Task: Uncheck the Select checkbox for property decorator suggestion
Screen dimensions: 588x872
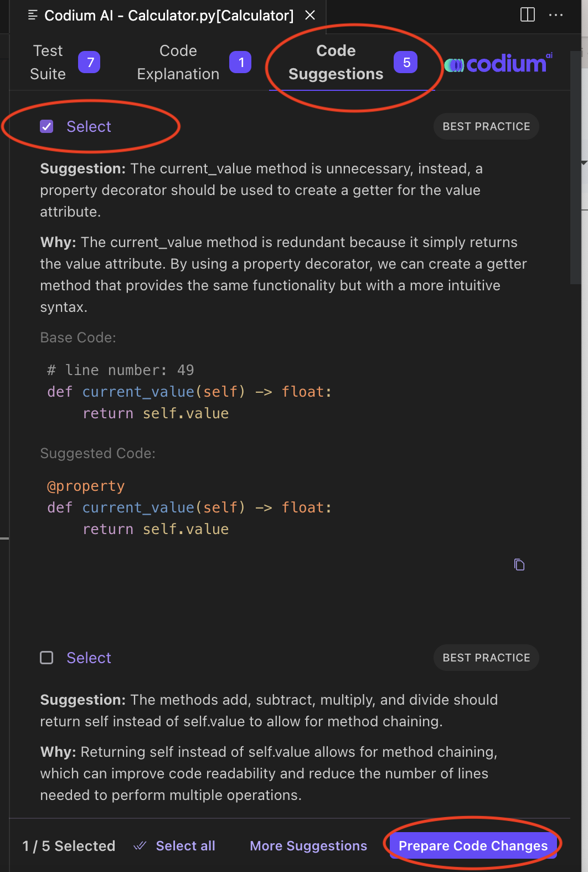Action: (47, 126)
